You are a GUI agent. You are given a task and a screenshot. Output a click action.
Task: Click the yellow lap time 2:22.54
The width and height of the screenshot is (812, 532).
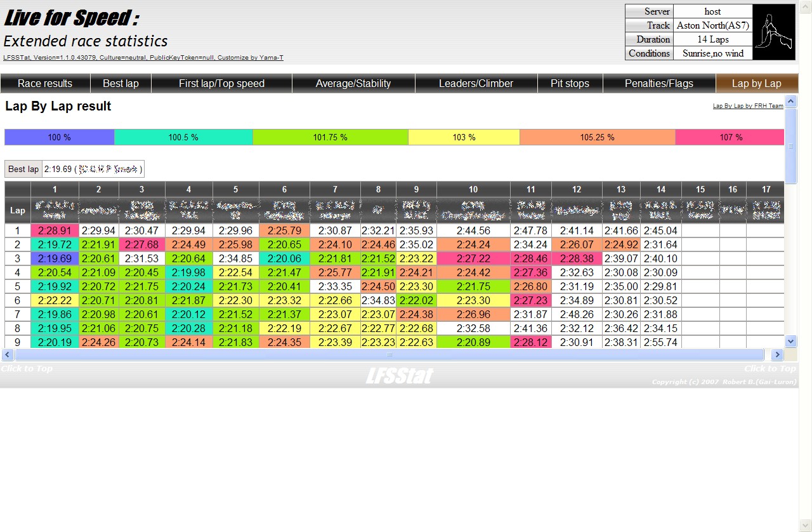click(236, 272)
